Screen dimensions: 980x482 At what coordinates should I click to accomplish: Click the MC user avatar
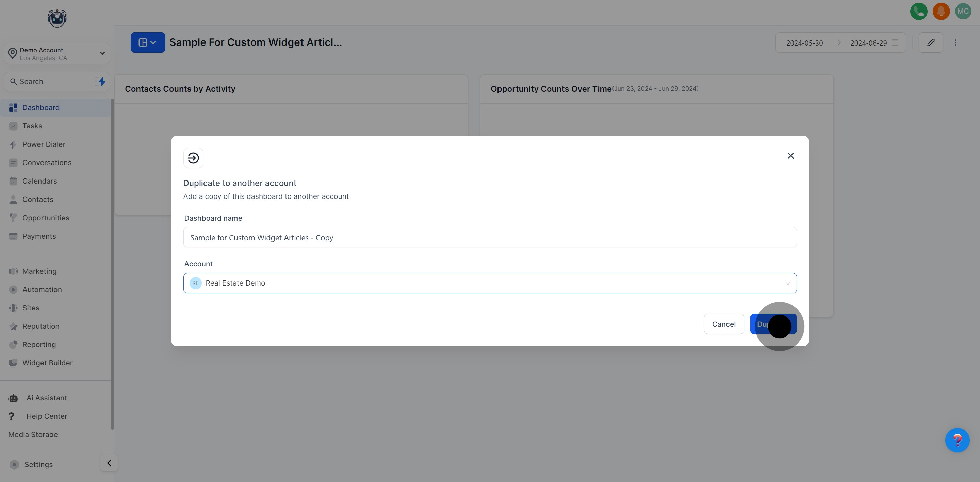963,12
